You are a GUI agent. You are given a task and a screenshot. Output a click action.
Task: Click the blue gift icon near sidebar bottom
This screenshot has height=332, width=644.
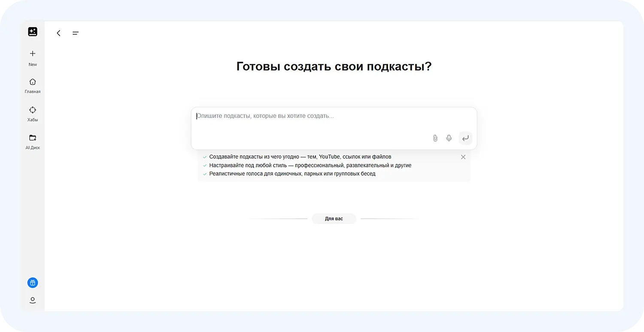(32, 283)
